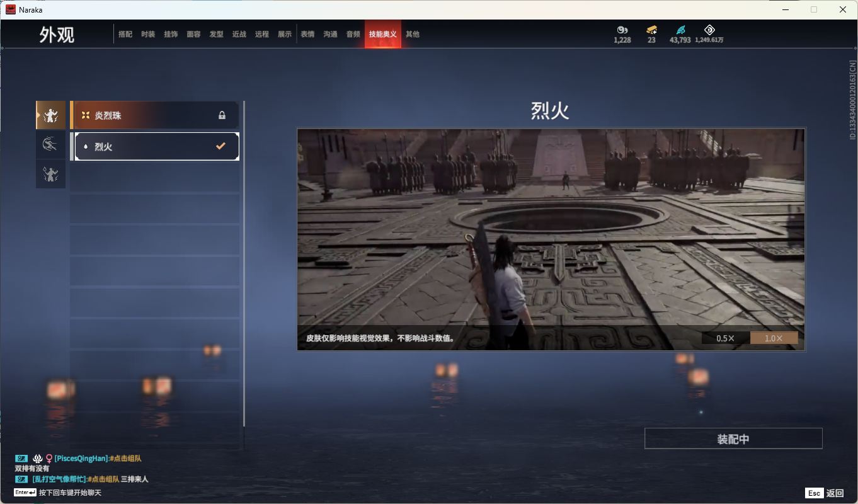The width and height of the screenshot is (858, 504).
Task: Click PiscesQingHan's 点击组队 chat link
Action: 125,459
